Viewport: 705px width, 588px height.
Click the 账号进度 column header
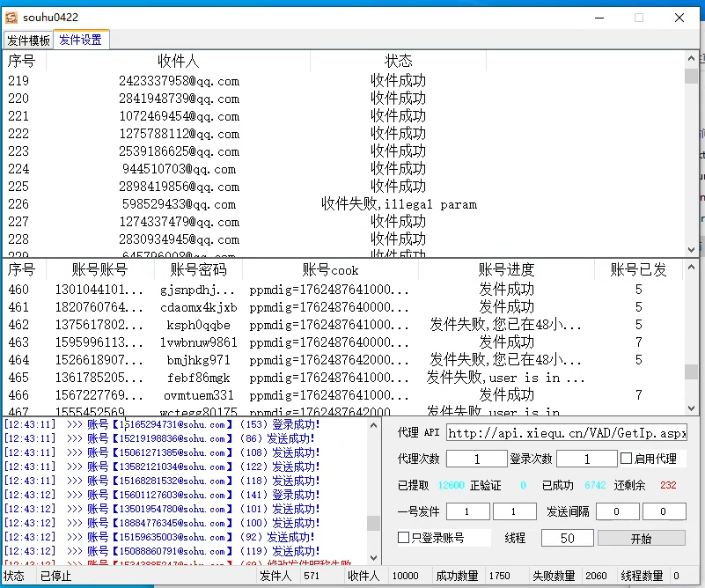(506, 269)
